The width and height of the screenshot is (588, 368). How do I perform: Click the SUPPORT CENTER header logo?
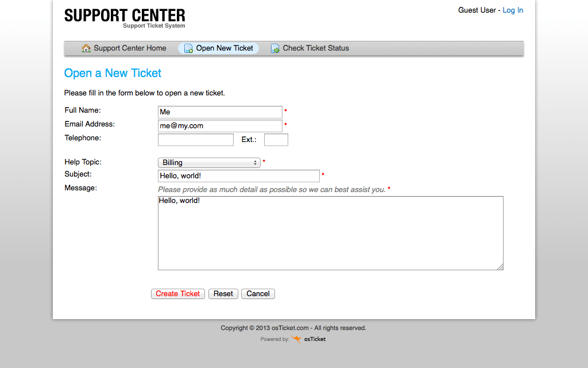(125, 17)
